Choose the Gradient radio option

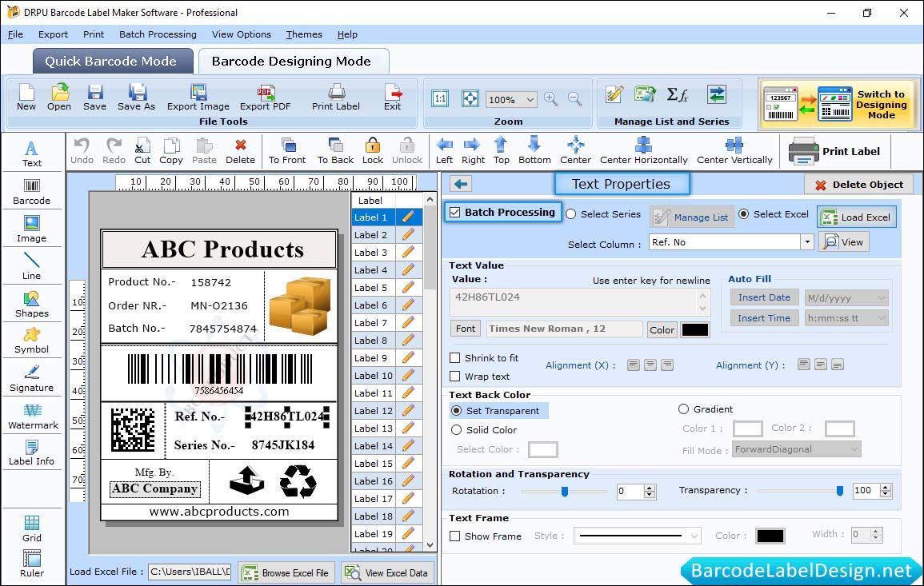(683, 409)
